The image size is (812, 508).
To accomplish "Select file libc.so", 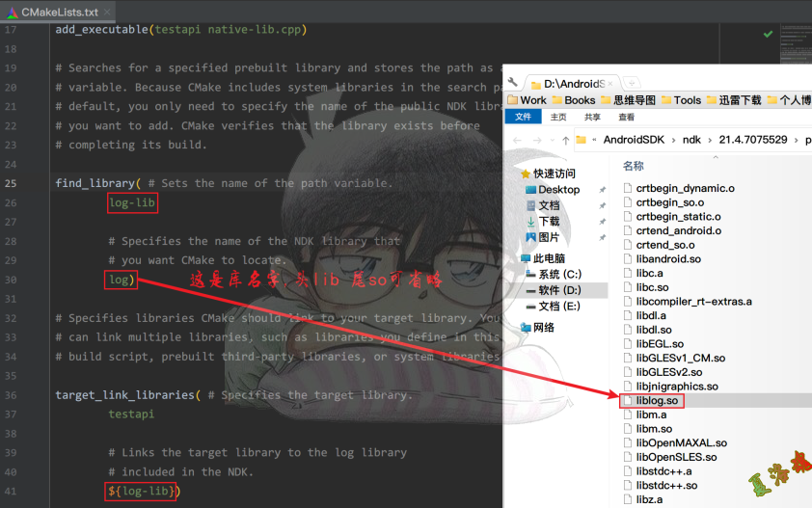I will 646,287.
